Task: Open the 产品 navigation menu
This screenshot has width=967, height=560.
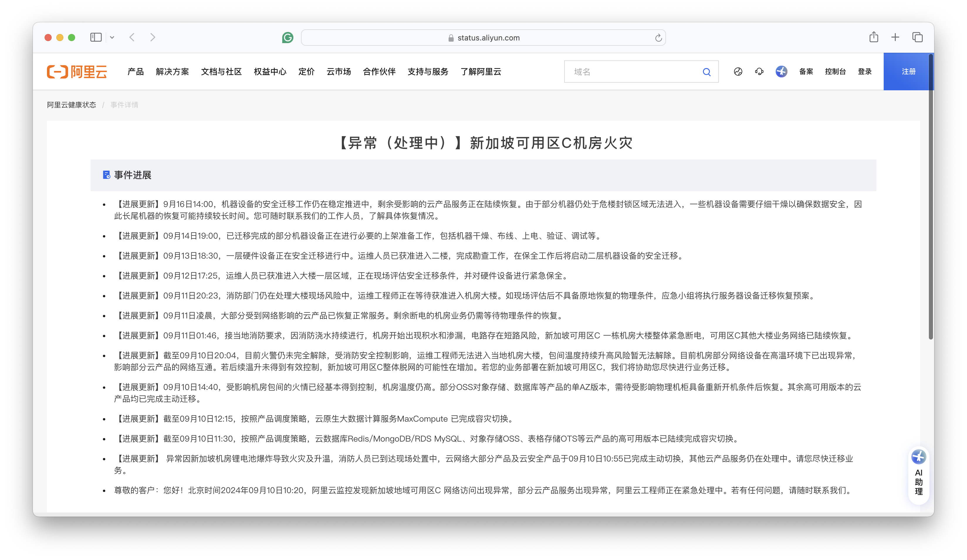Action: click(x=136, y=72)
